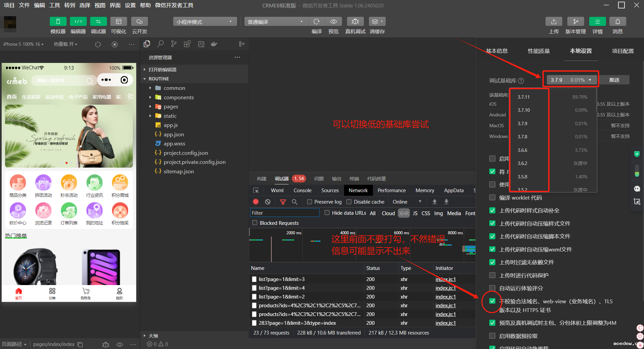Toggle the 调试器 debugger panel icon

(x=98, y=22)
